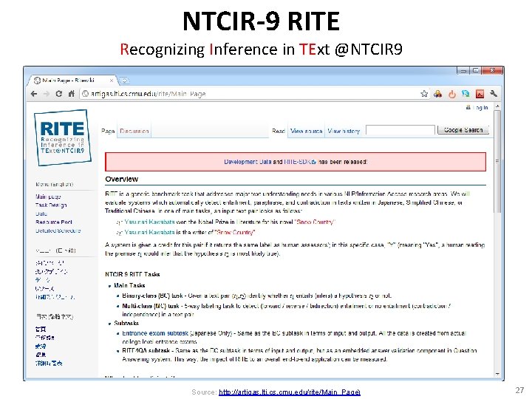Click Yasunari Kawabata link in the t2 sentence

coord(149,233)
